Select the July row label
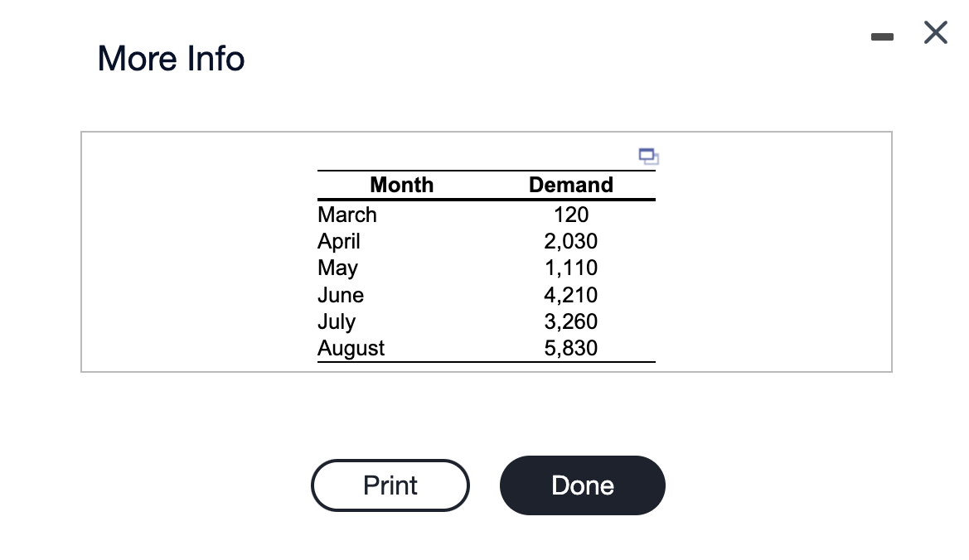969x560 pixels. [337, 321]
